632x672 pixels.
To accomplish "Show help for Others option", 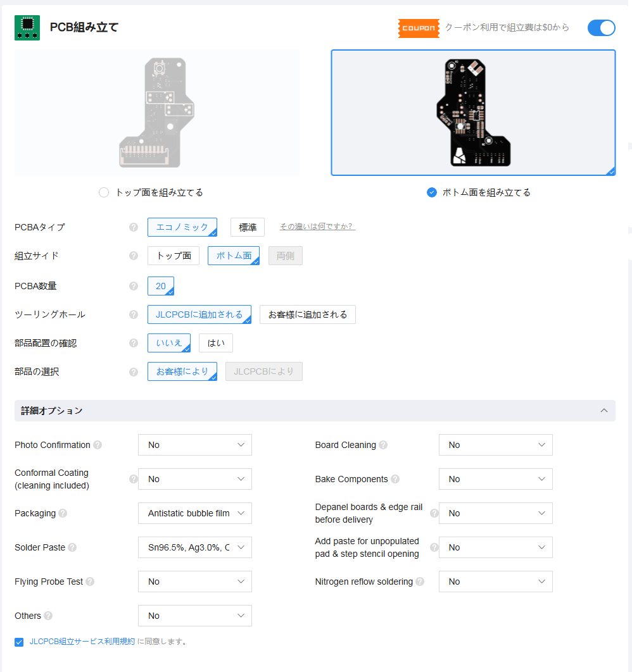I will [49, 616].
